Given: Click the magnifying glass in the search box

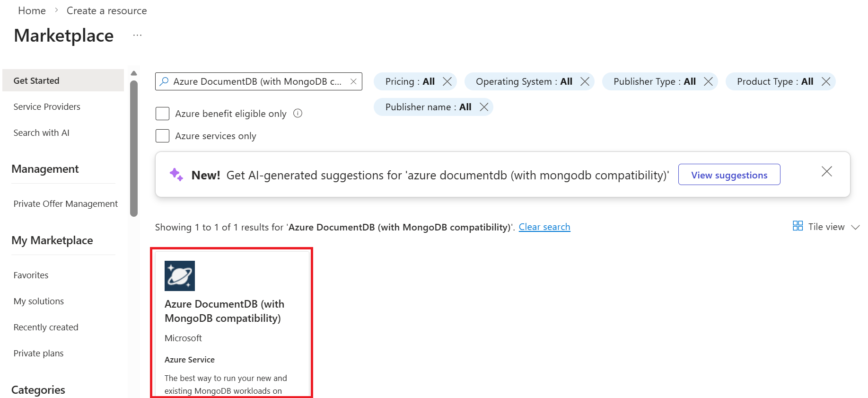Looking at the screenshot, I should tap(164, 81).
